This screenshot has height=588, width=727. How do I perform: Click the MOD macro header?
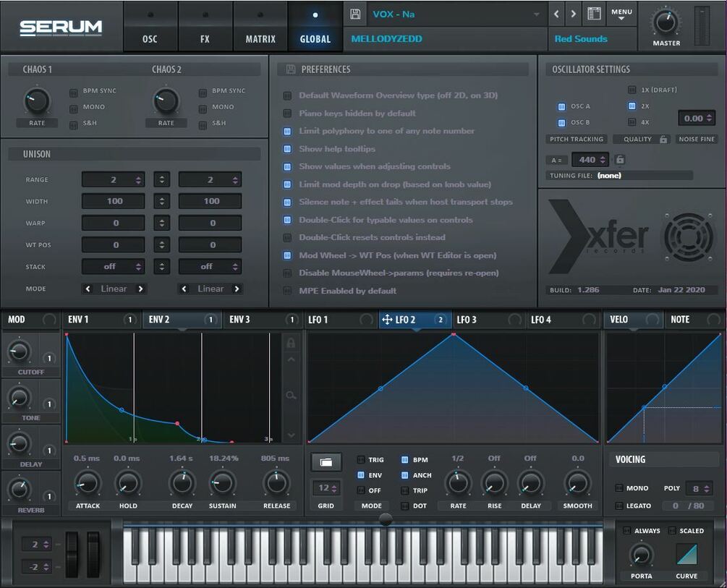pos(30,320)
